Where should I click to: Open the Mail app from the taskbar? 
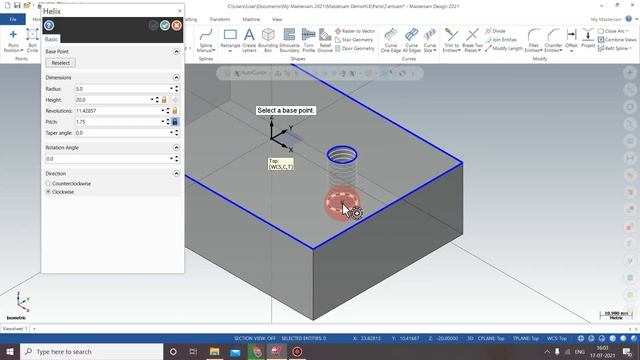[x=235, y=351]
